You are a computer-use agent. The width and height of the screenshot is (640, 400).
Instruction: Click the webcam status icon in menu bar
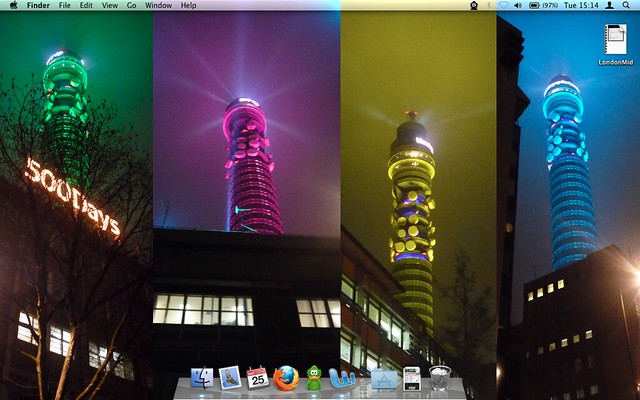coord(474,5)
